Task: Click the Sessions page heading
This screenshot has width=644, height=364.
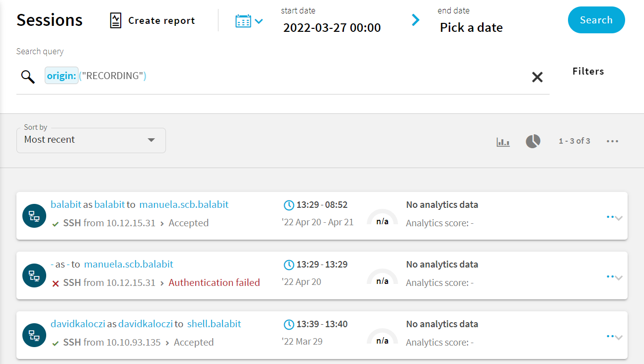Action: [50, 20]
